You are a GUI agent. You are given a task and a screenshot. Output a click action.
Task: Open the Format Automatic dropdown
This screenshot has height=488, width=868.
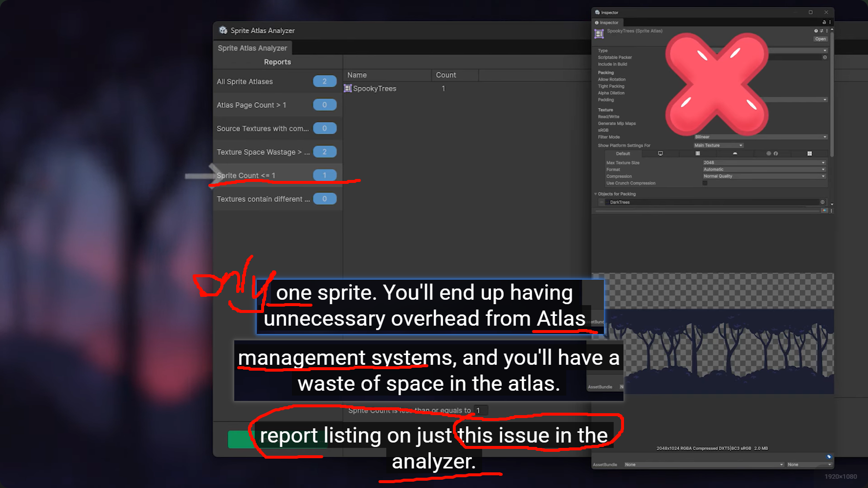click(764, 170)
